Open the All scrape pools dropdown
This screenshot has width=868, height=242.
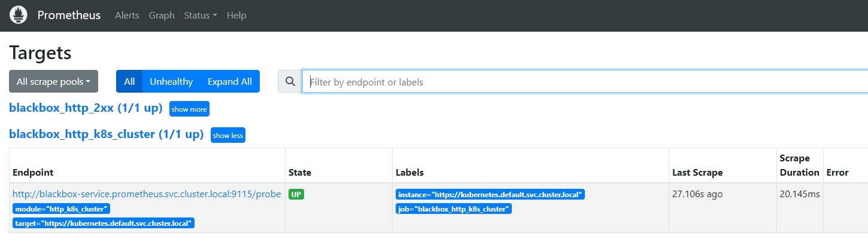coord(53,82)
